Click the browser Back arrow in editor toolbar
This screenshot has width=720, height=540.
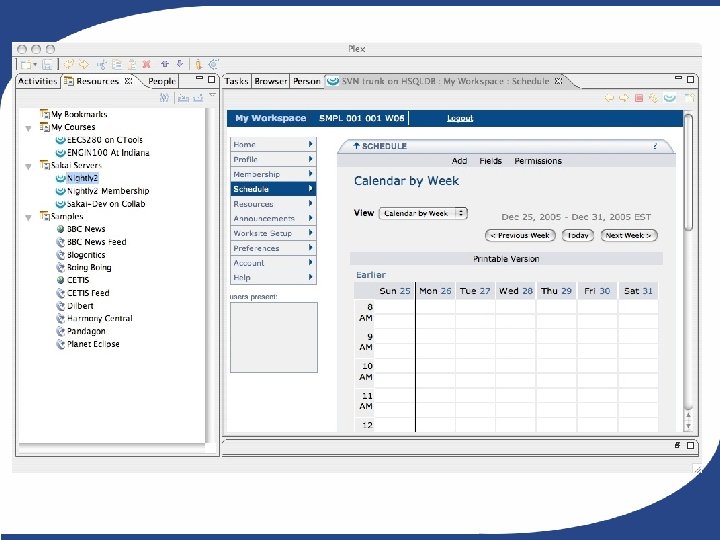(609, 98)
